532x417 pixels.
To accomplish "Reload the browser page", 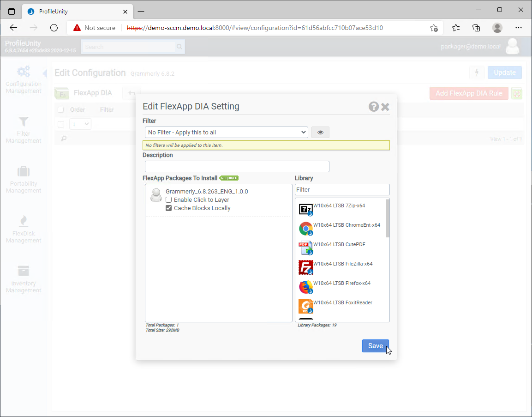I will 54,28.
